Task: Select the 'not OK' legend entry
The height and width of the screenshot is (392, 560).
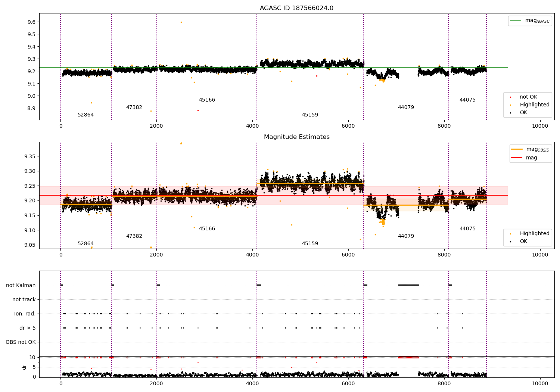Action: pyautogui.click(x=528, y=97)
